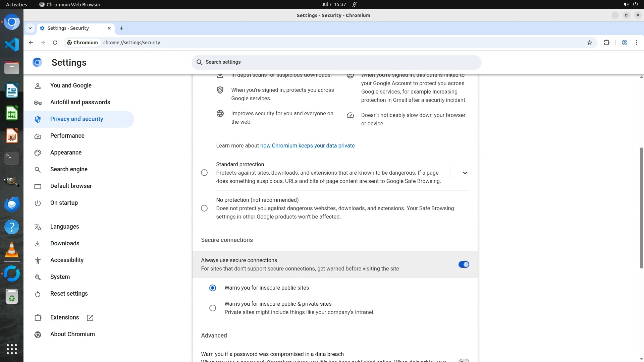Open how Chromium keeps data private link

pyautogui.click(x=307, y=145)
